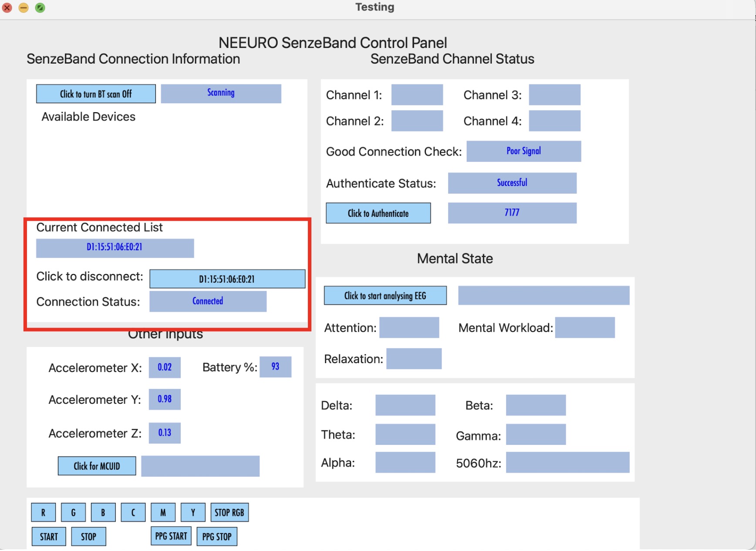The height and width of the screenshot is (551, 756).
Task: Click to turn BT scan Off
Action: tap(95, 94)
